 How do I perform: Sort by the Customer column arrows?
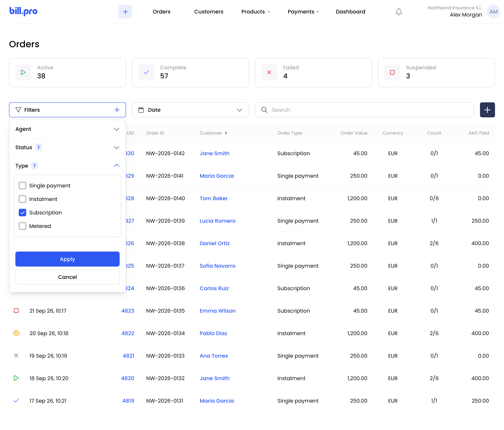[x=226, y=133]
